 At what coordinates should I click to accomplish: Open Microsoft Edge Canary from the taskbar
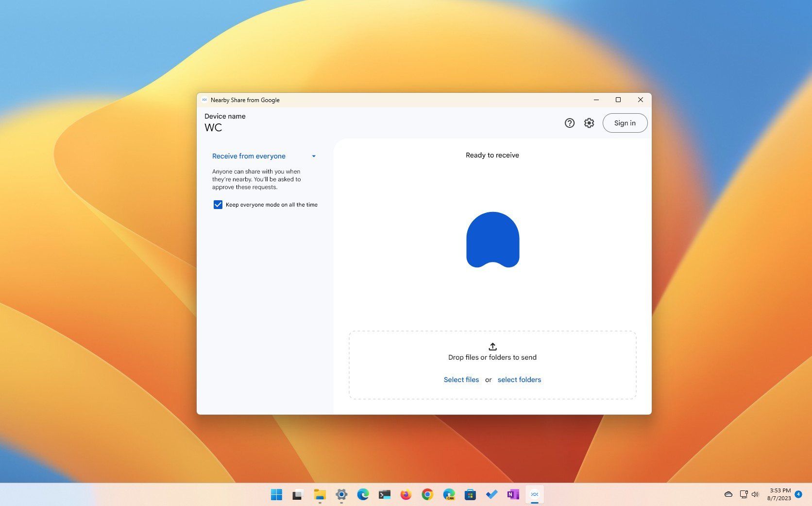[449, 494]
